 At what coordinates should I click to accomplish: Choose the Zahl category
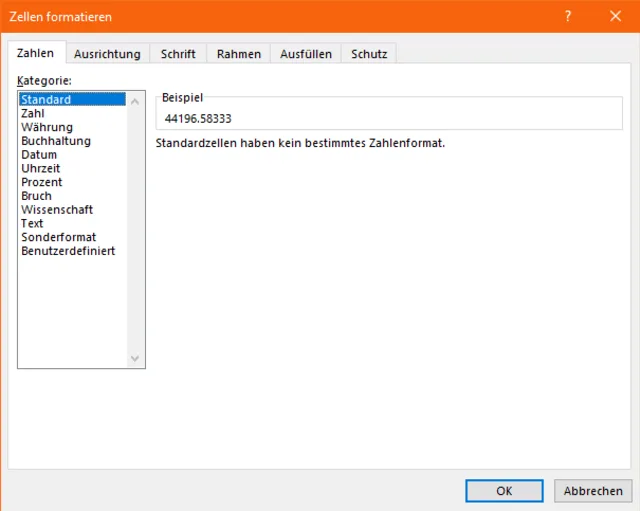click(72, 113)
